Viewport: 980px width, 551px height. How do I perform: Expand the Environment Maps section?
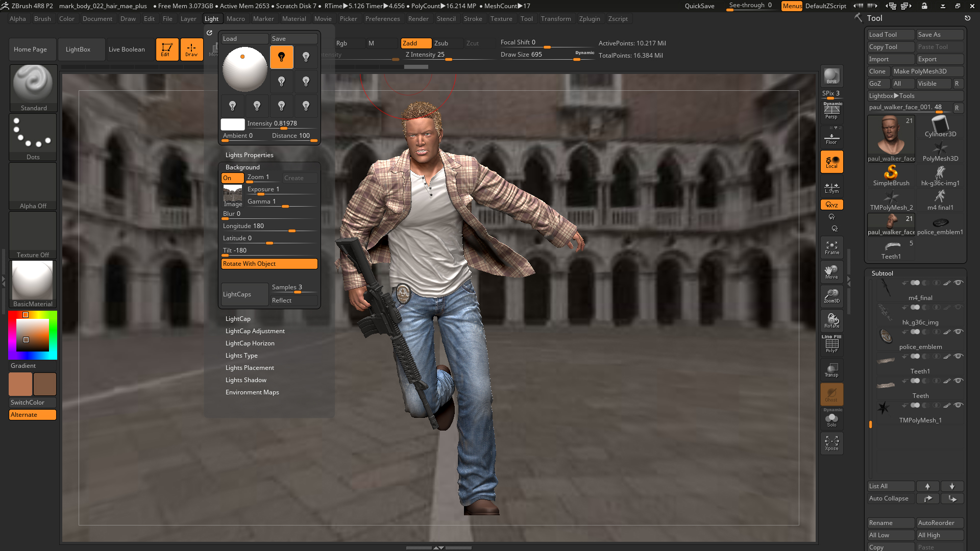(x=252, y=392)
